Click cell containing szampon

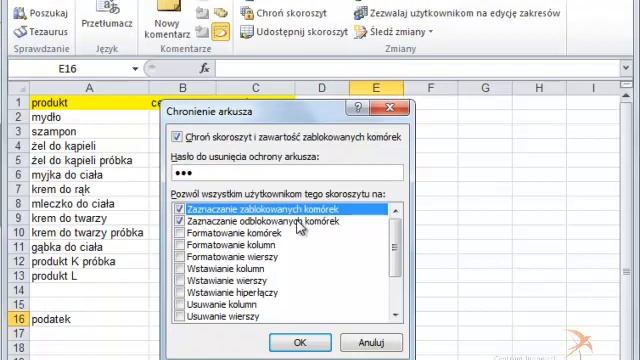(x=89, y=131)
